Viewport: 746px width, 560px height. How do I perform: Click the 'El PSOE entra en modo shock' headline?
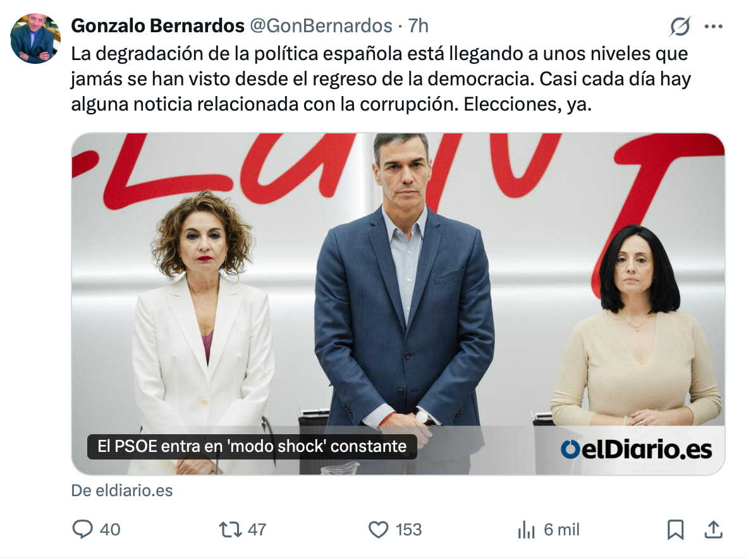coord(252,446)
